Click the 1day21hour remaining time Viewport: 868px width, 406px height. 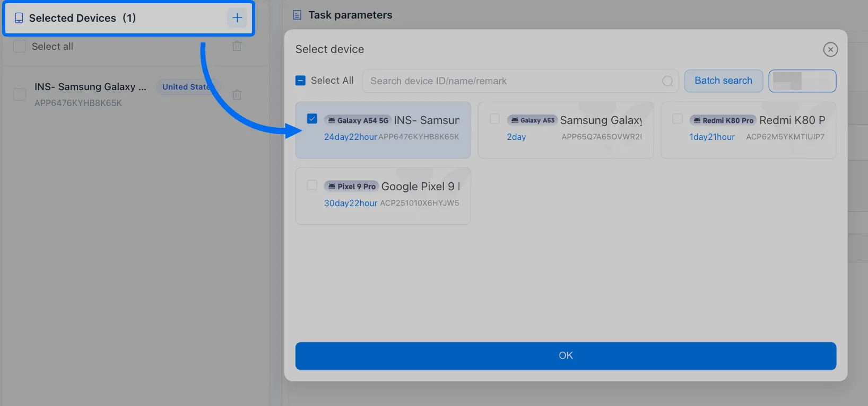[x=712, y=137]
